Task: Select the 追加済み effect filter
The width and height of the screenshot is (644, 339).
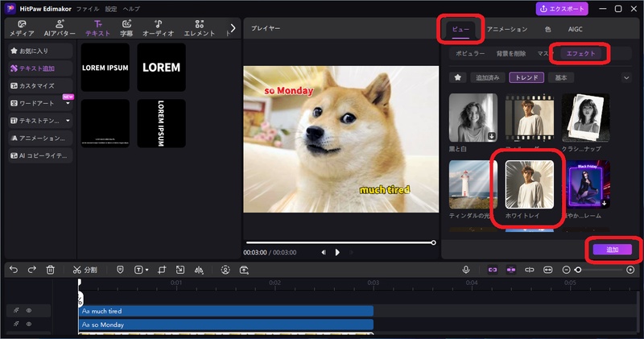Action: tap(488, 77)
